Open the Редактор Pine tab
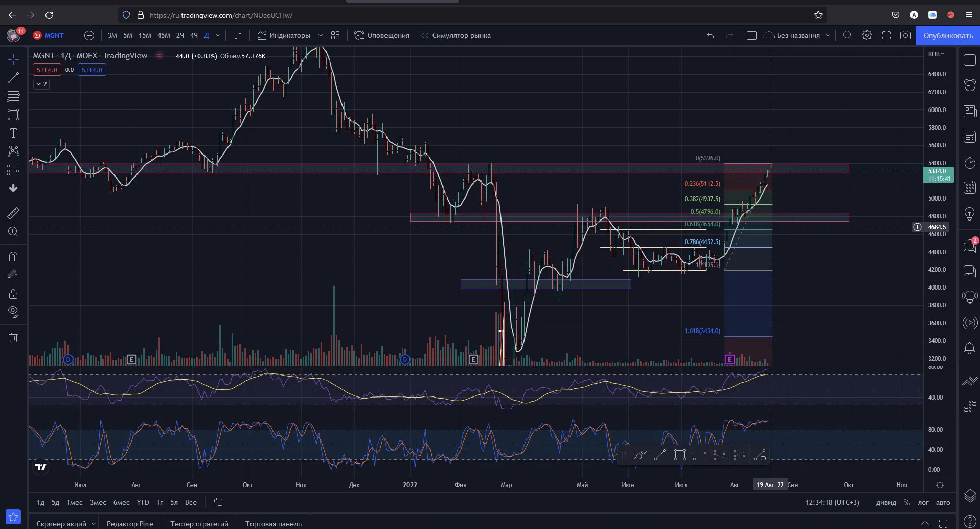The height and width of the screenshot is (529, 980). pos(130,524)
